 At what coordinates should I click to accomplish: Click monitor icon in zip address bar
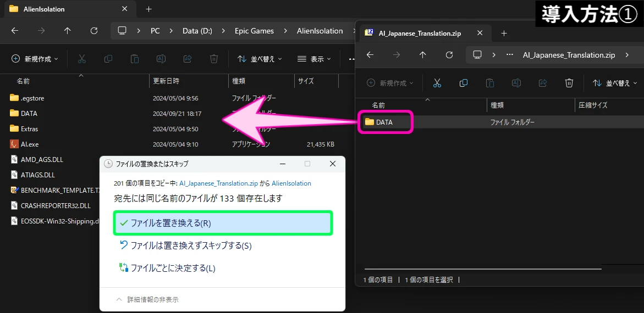tap(477, 54)
